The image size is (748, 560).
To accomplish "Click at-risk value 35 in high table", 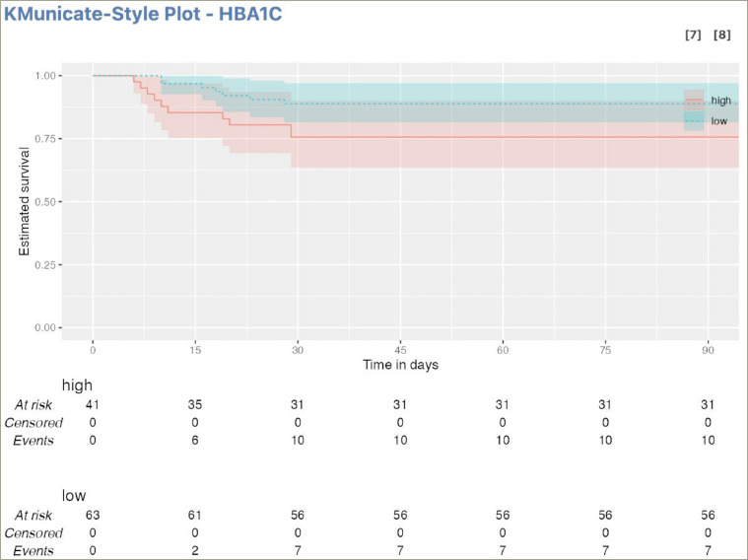I will (195, 404).
